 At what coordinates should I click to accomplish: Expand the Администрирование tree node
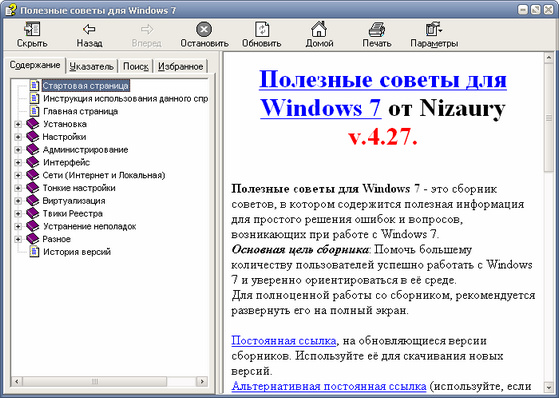click(x=17, y=150)
